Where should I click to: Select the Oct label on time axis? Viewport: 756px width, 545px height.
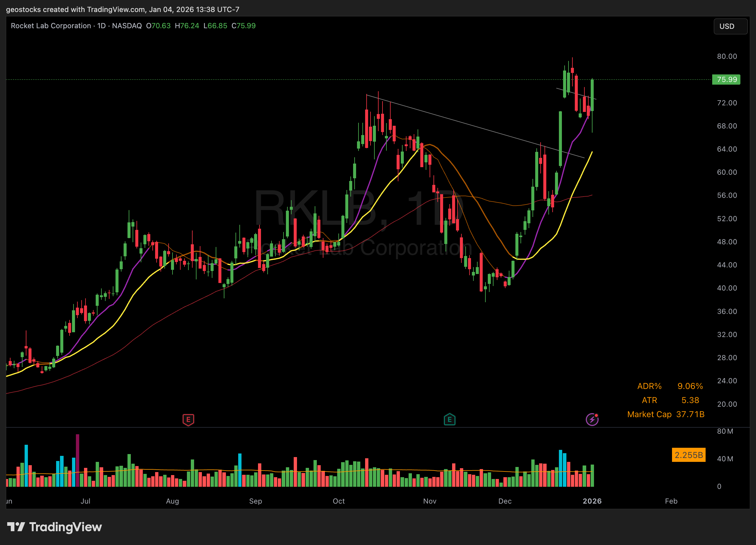tap(339, 501)
